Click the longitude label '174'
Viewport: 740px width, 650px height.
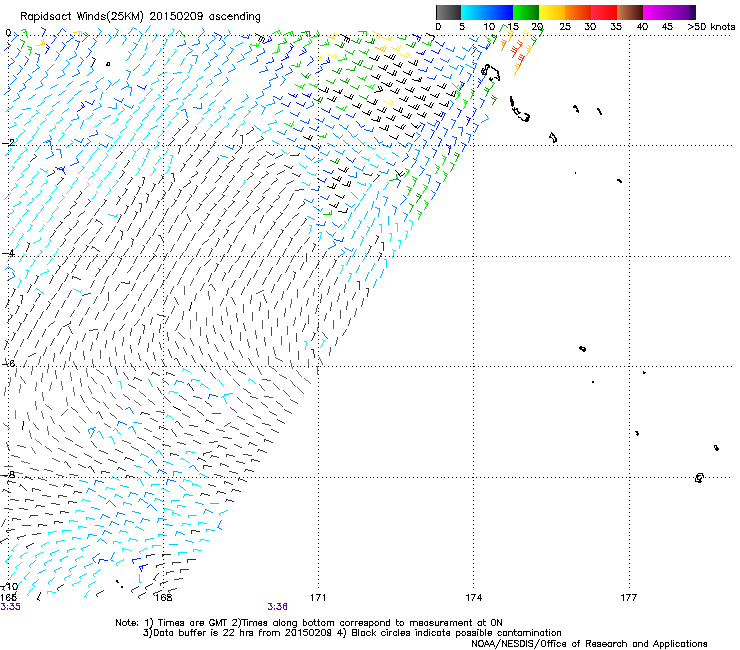[473, 598]
